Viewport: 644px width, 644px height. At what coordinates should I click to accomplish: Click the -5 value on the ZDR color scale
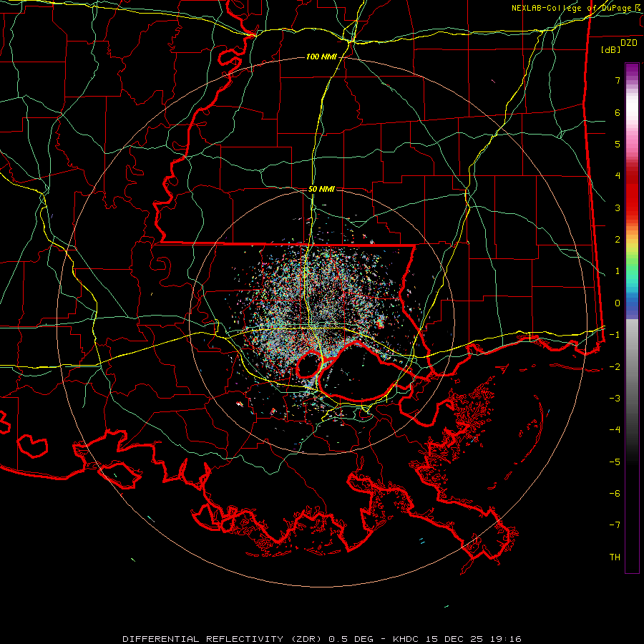pyautogui.click(x=615, y=462)
